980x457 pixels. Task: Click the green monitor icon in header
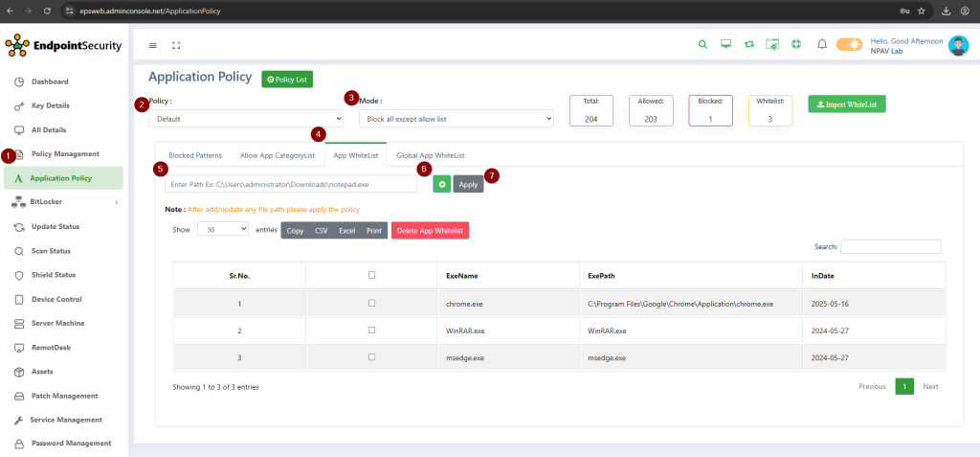coord(726,44)
